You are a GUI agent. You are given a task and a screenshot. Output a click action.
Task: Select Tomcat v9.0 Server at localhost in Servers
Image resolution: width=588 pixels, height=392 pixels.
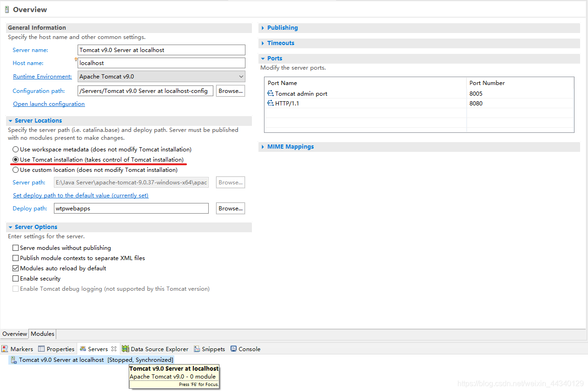(x=91, y=360)
